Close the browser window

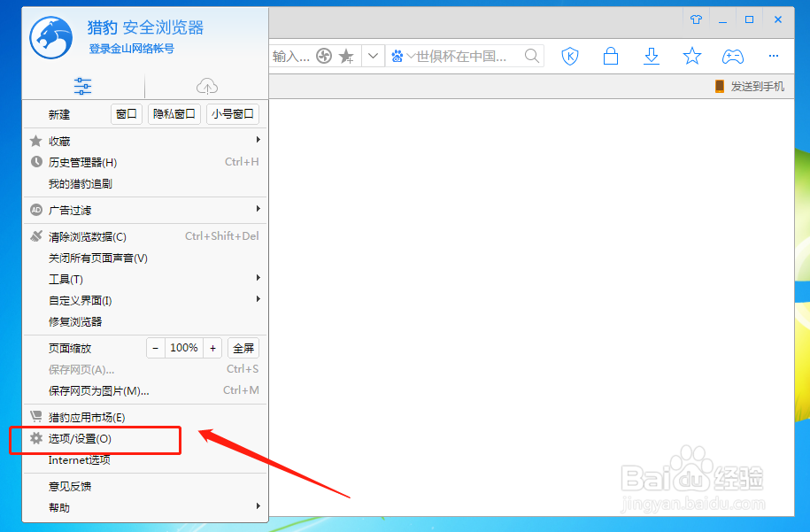778,19
